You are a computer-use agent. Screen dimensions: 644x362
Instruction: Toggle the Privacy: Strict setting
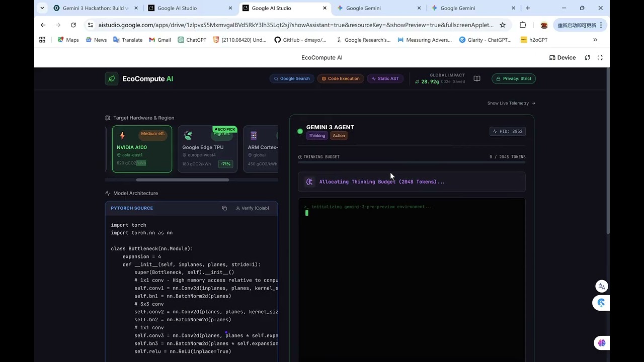pos(514,78)
